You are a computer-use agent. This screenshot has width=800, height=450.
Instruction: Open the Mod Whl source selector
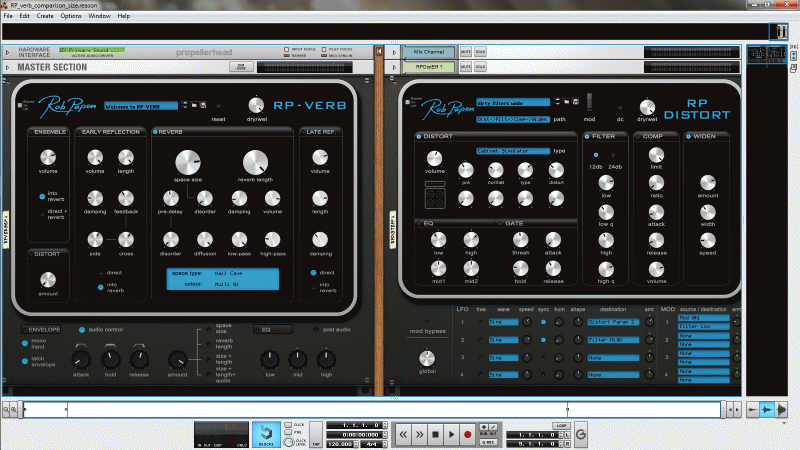704,318
